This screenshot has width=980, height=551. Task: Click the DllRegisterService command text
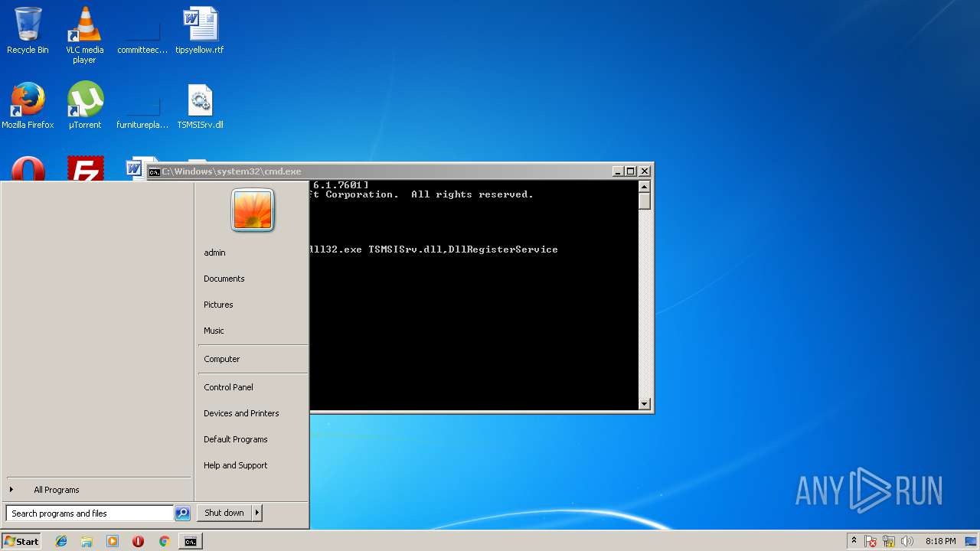(x=503, y=249)
